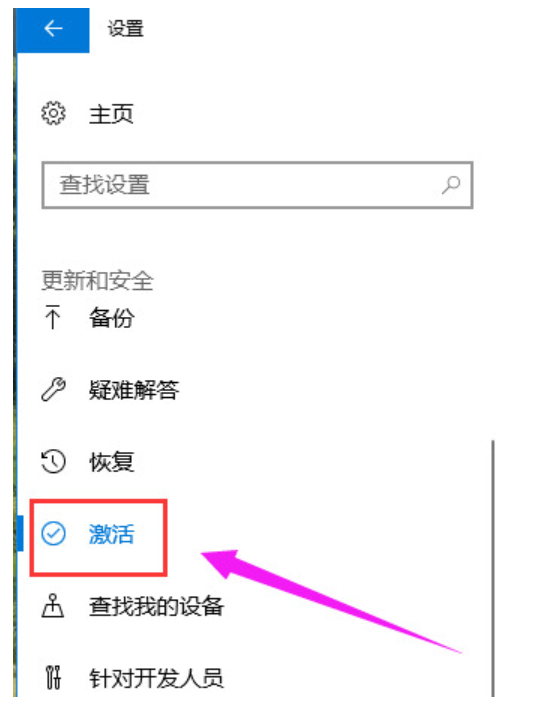Open the 恢复 menu entry
The image size is (540, 713).
(x=111, y=462)
